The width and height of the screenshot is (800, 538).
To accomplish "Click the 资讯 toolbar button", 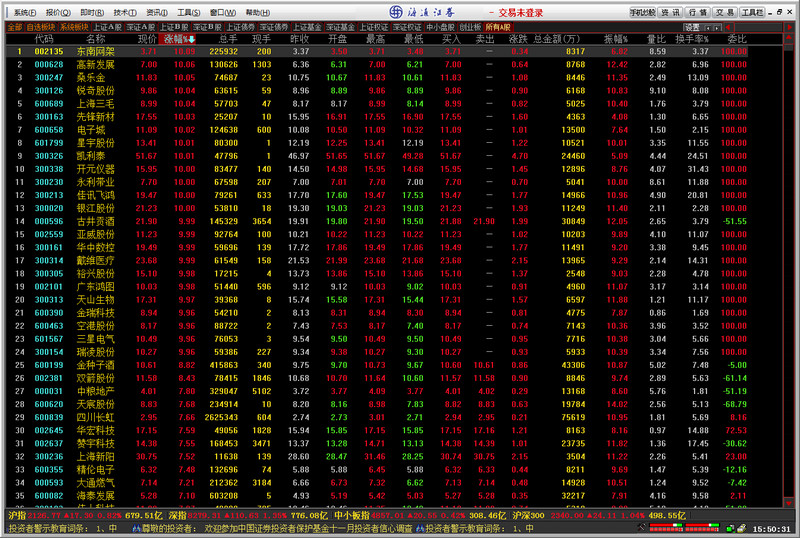I will pos(670,12).
